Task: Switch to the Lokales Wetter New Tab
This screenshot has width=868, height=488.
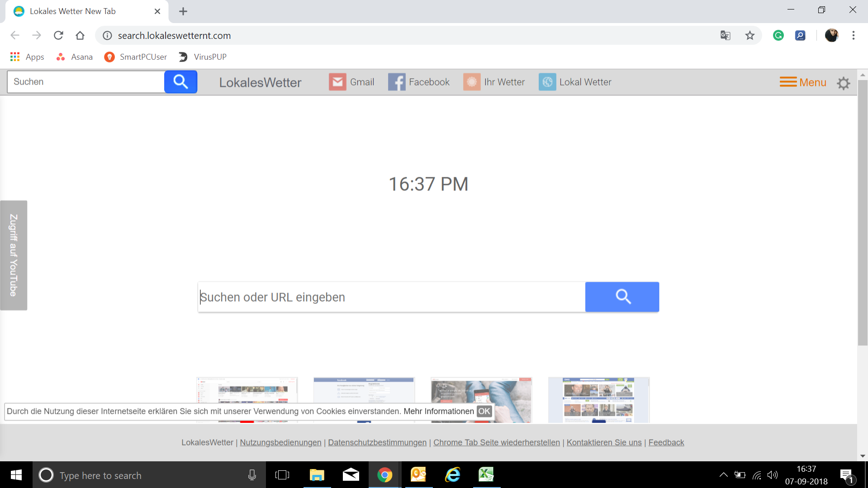Action: (72, 11)
